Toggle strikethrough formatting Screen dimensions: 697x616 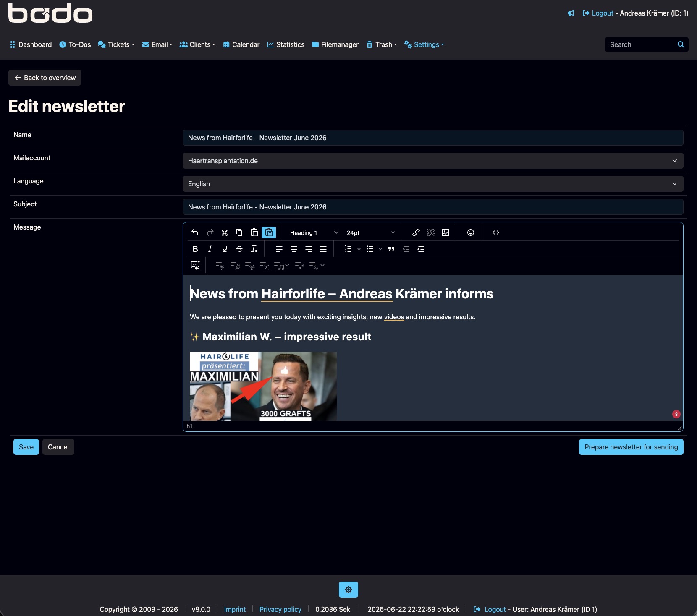pyautogui.click(x=239, y=249)
